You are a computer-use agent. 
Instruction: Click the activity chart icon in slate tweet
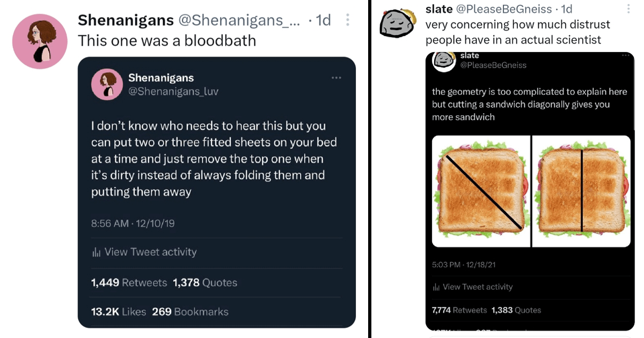436,288
